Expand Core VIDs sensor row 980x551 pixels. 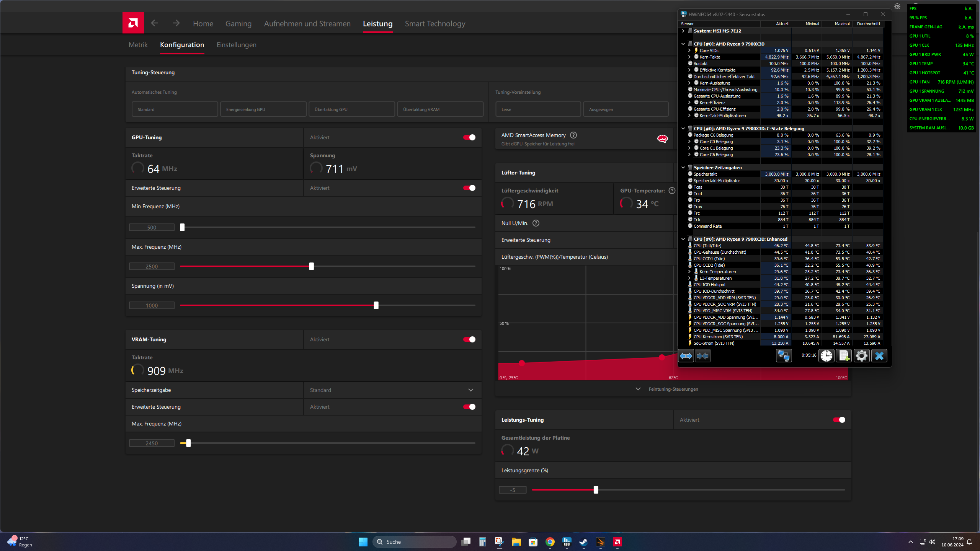point(689,51)
